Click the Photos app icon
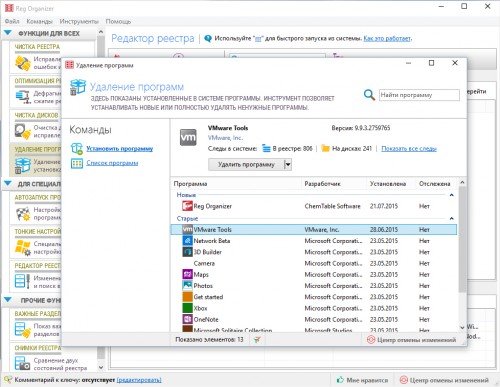This screenshot has width=500, height=387. click(187, 286)
